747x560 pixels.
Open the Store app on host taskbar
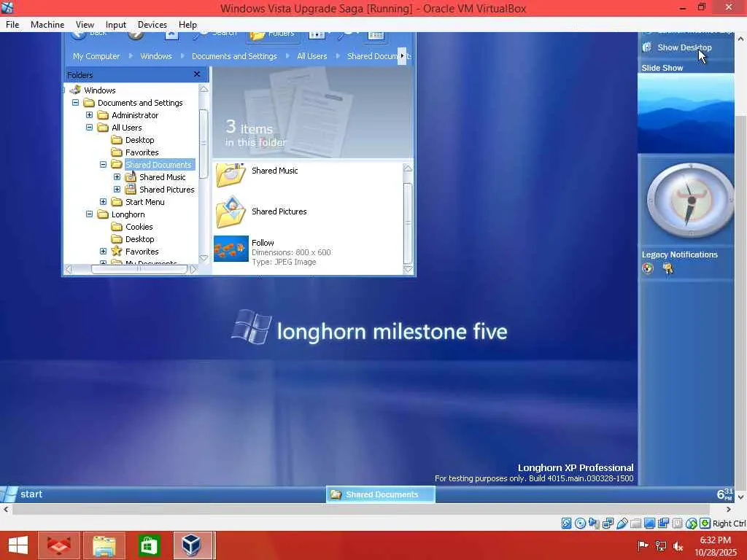[x=148, y=545]
